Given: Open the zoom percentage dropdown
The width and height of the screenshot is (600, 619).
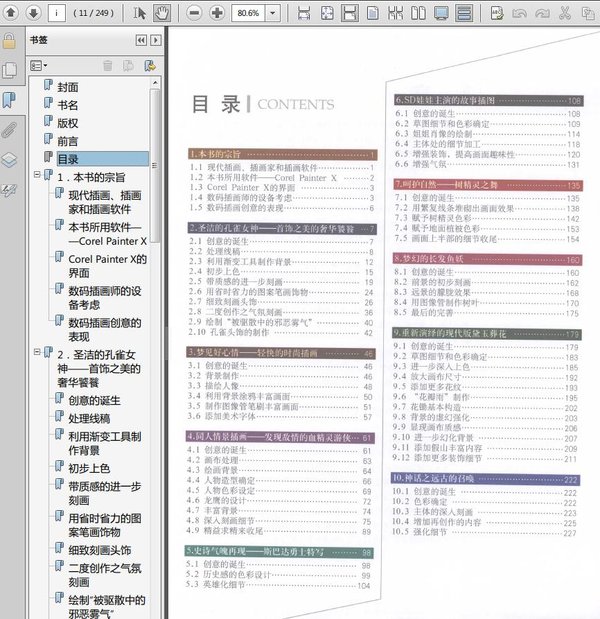Looking at the screenshot, I should tap(270, 13).
